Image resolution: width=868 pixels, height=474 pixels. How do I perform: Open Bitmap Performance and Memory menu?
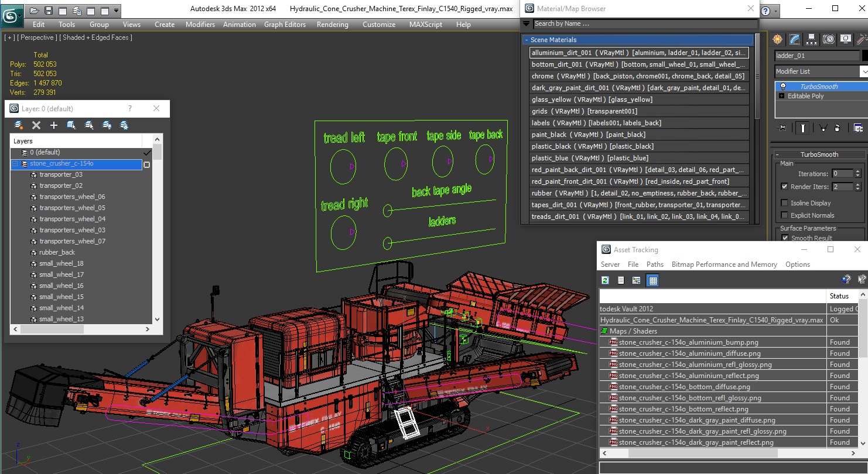pos(725,265)
